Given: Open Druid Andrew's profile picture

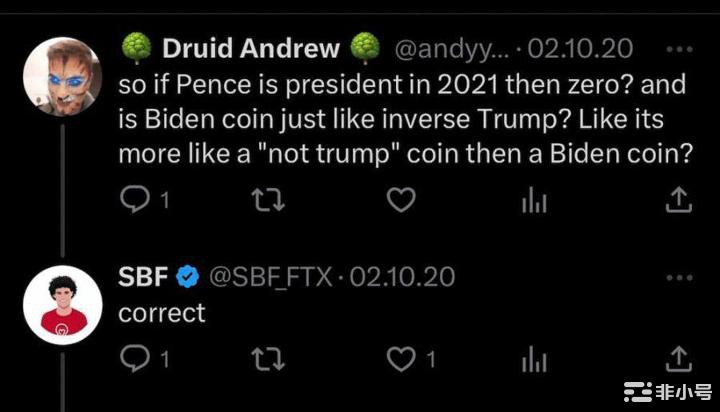Looking at the screenshot, I should (62, 77).
